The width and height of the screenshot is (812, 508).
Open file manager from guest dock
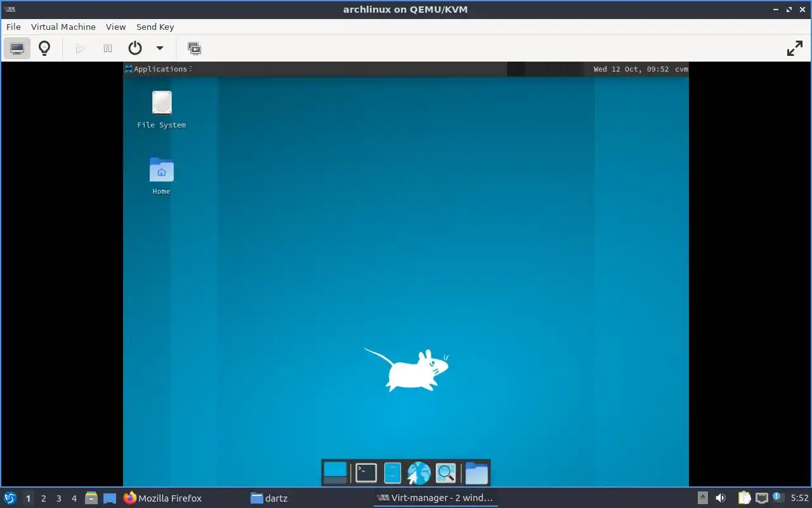point(393,472)
